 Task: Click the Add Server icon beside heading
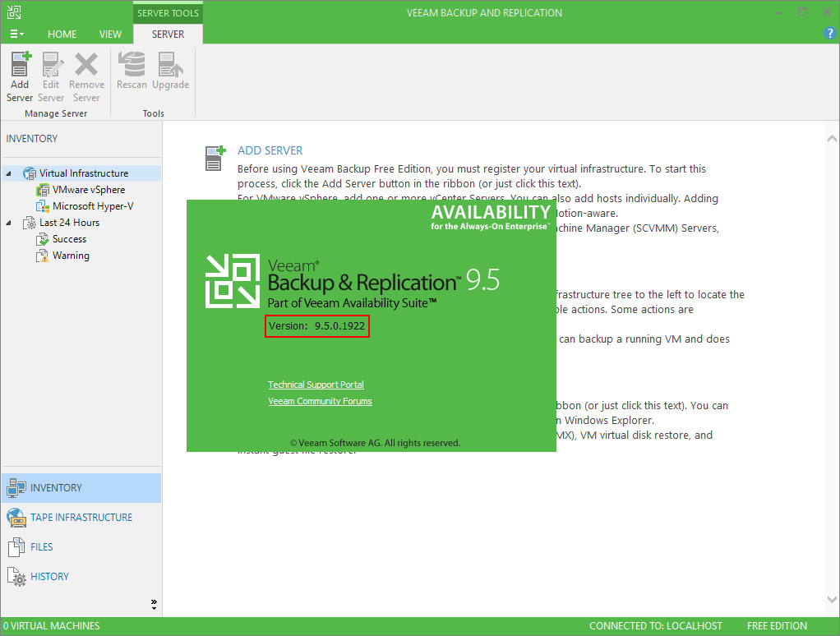(215, 158)
